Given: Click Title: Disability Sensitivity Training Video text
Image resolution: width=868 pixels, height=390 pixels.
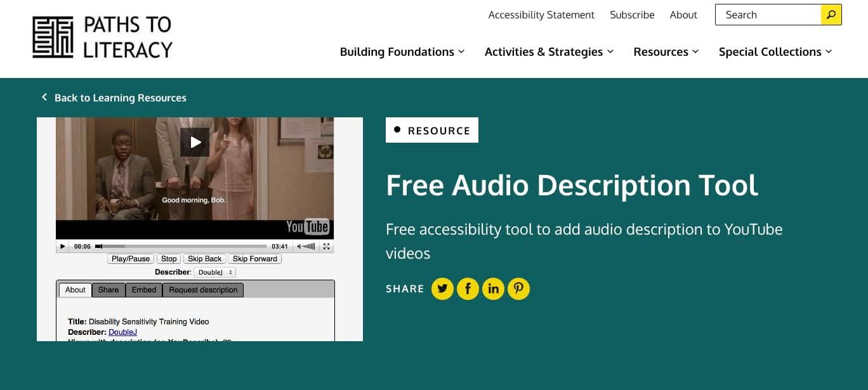Looking at the screenshot, I should pyautogui.click(x=138, y=322).
